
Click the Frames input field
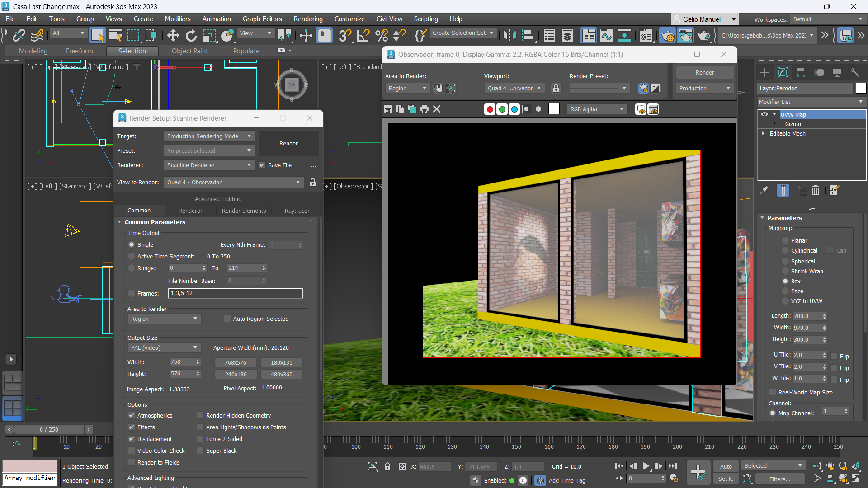click(x=235, y=293)
